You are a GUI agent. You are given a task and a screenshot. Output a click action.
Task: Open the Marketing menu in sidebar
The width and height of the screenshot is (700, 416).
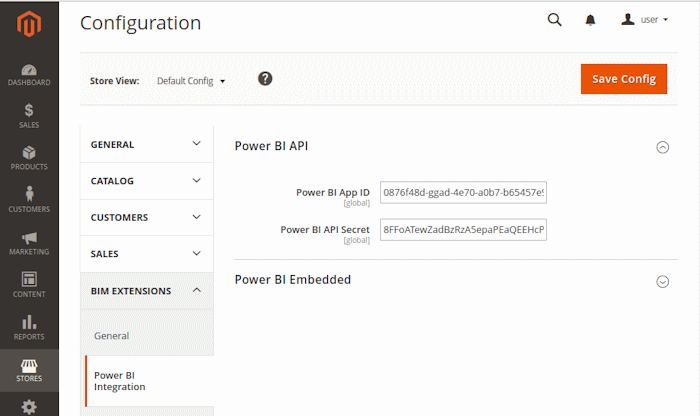point(29,243)
